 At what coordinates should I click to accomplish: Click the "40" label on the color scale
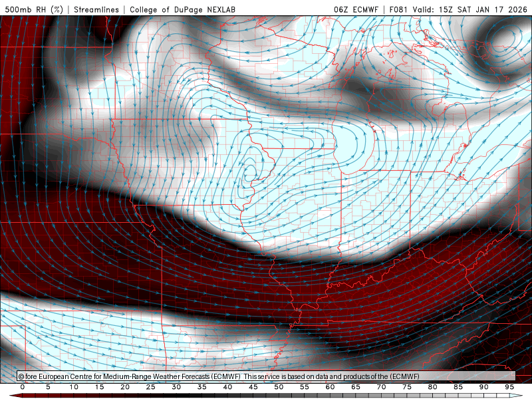pyautogui.click(x=227, y=387)
